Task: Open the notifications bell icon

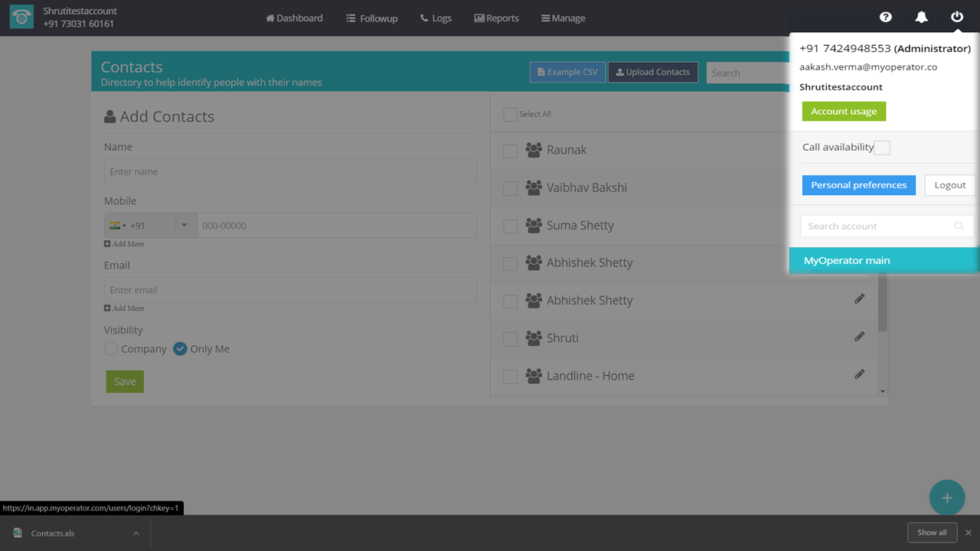Action: [x=921, y=18]
